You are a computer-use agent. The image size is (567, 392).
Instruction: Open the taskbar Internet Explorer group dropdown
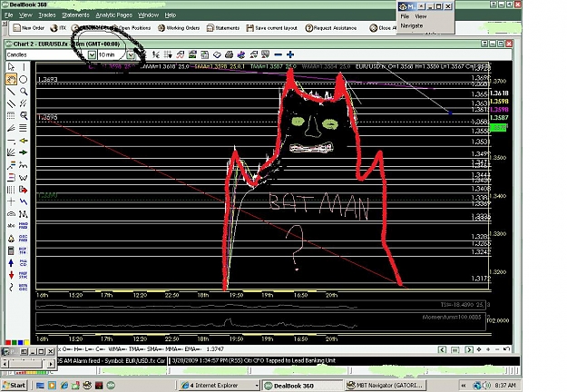pos(257,386)
